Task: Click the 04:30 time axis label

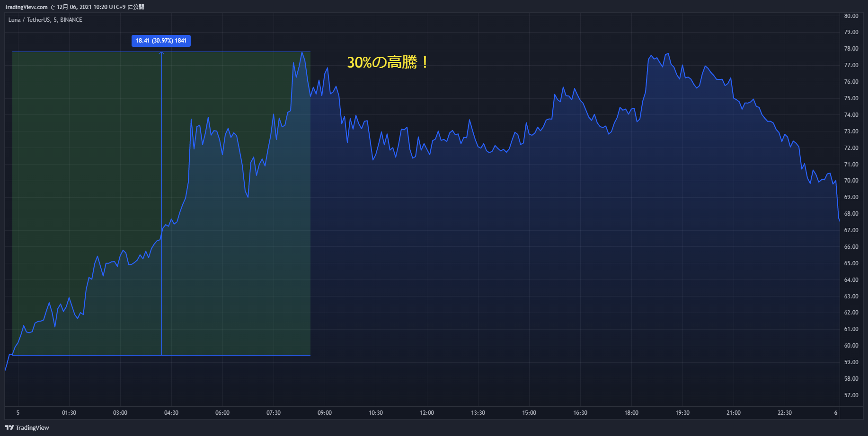Action: (171, 413)
